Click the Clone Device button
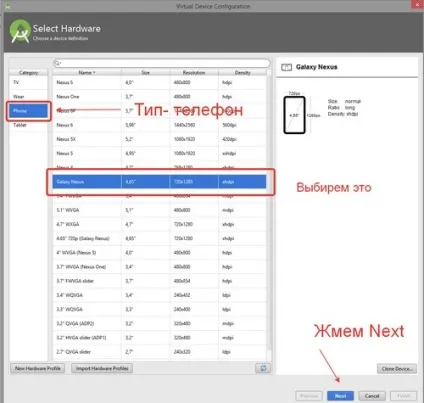Screen dimensions: 424x403 coord(397,369)
